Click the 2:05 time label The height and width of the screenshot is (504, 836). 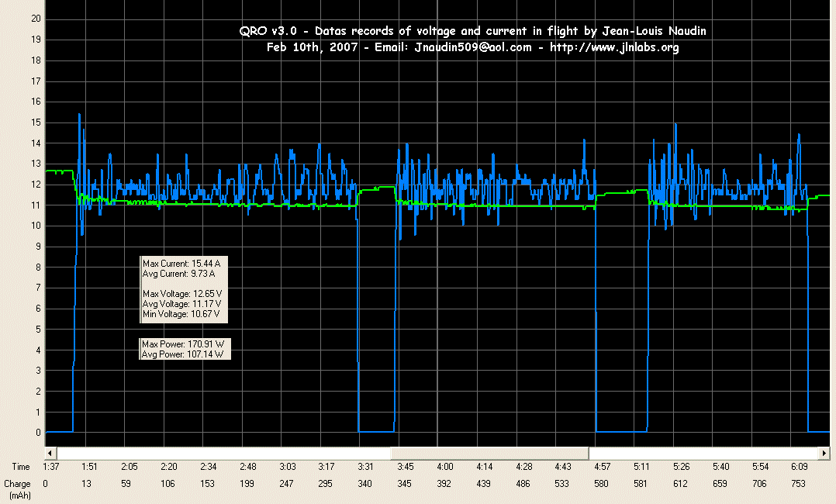click(129, 467)
